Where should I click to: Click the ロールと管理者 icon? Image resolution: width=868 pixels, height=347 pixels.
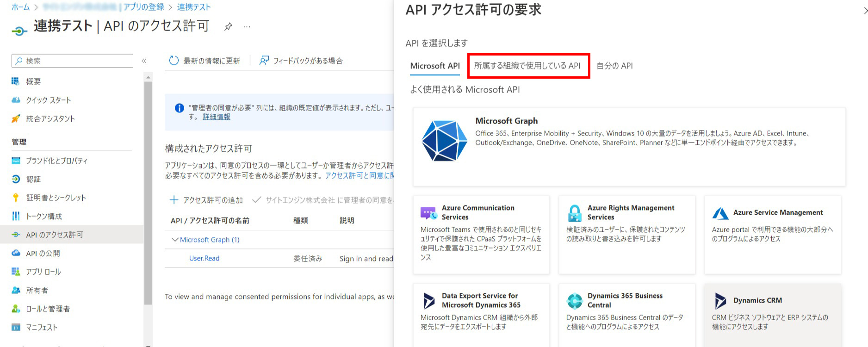[x=16, y=309]
